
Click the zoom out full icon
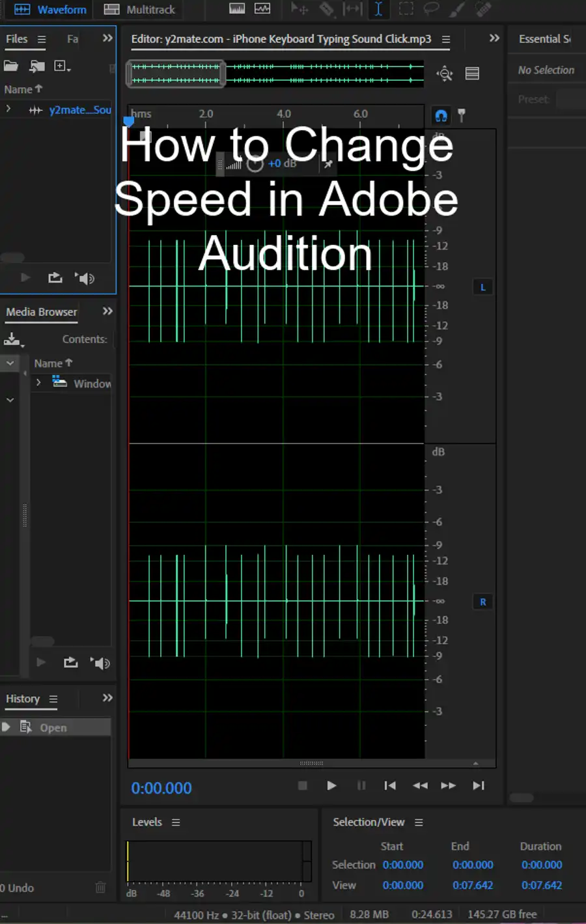[445, 74]
